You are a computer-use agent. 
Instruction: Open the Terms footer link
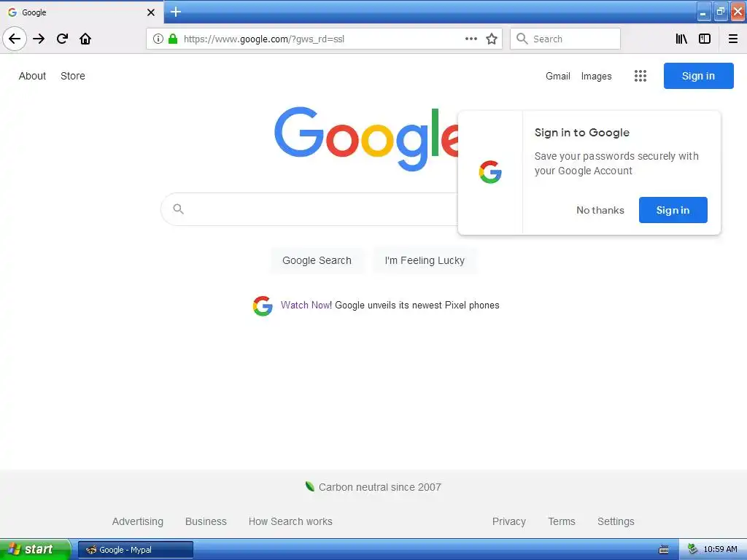(x=562, y=521)
